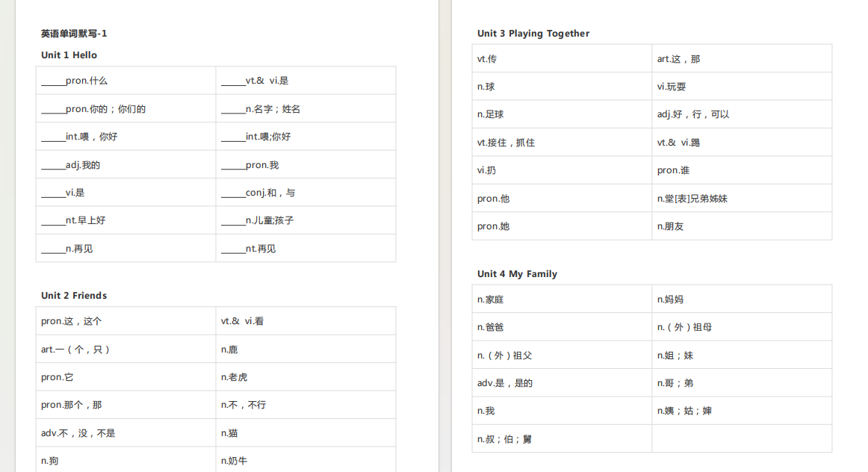Click the n.足球 cell in Unit 3
This screenshot has height=472, width=868.
(x=562, y=114)
